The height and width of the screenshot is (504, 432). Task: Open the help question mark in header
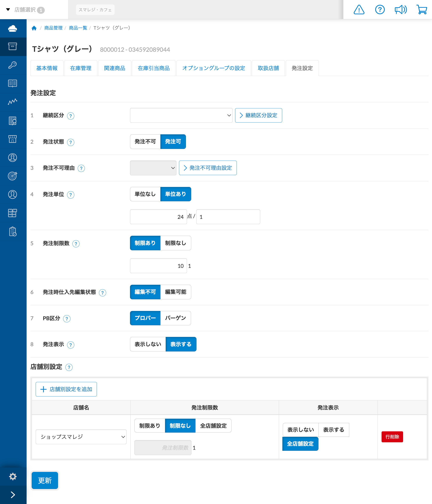point(380,10)
